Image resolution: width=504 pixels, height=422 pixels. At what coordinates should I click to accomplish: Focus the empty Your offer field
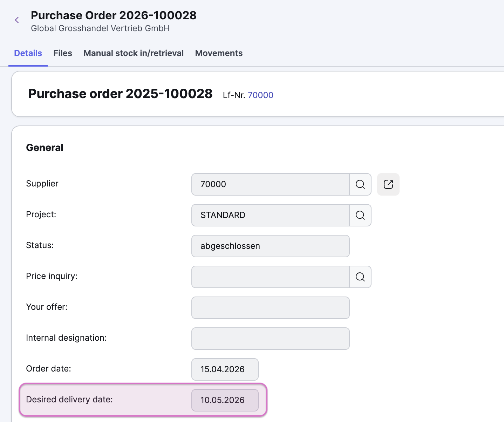pos(270,308)
